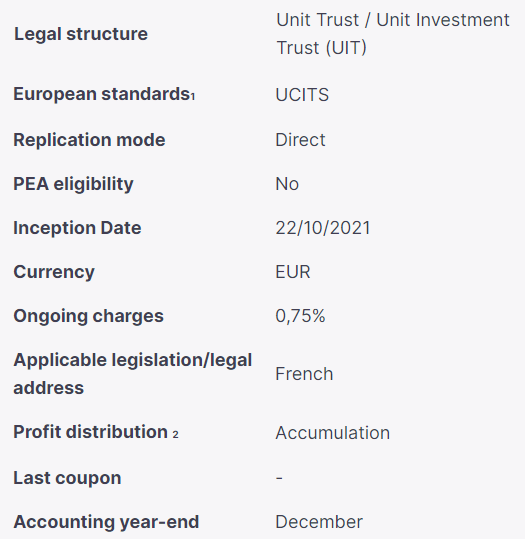
Task: Select the December accounting year-end value
Action: tap(319, 522)
